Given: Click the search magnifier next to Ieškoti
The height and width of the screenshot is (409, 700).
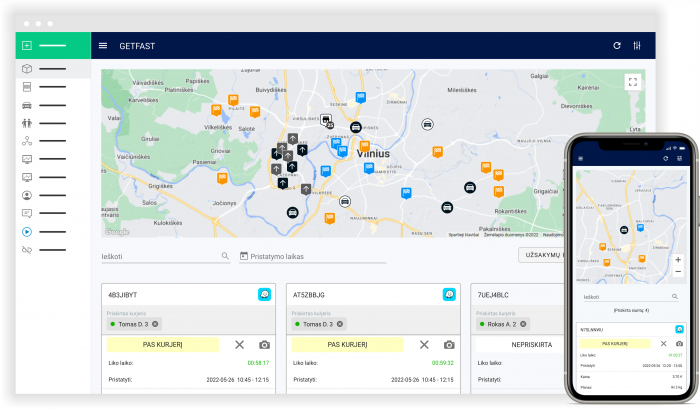Looking at the screenshot, I should coord(225,256).
